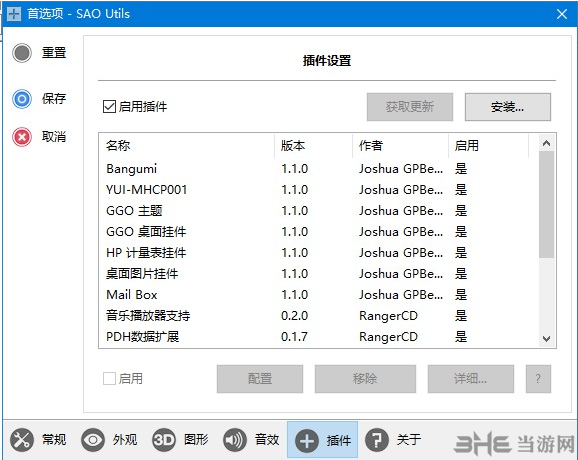Switch to the 外观 tab label

(x=125, y=439)
